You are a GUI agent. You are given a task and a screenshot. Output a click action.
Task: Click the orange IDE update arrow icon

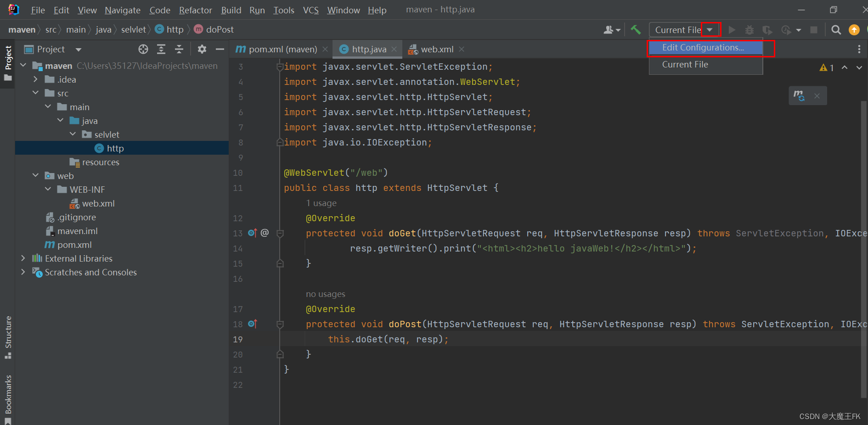[854, 30]
